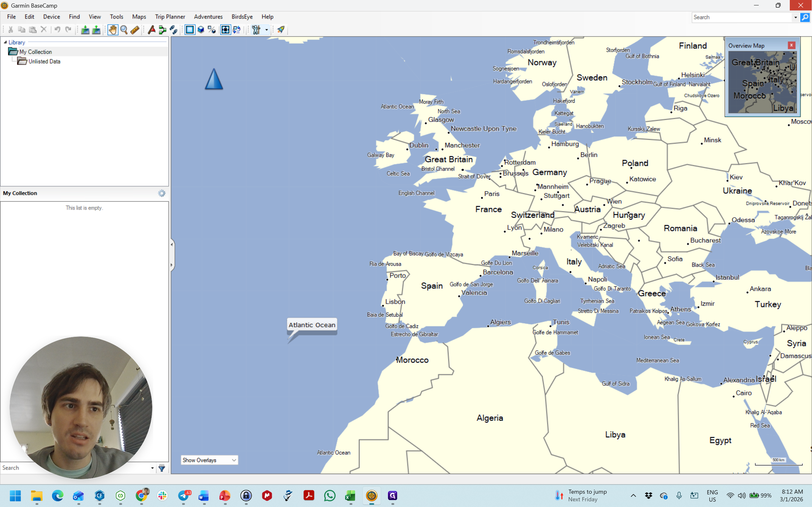
Task: Select the Zoom magnifier tool
Action: click(124, 30)
